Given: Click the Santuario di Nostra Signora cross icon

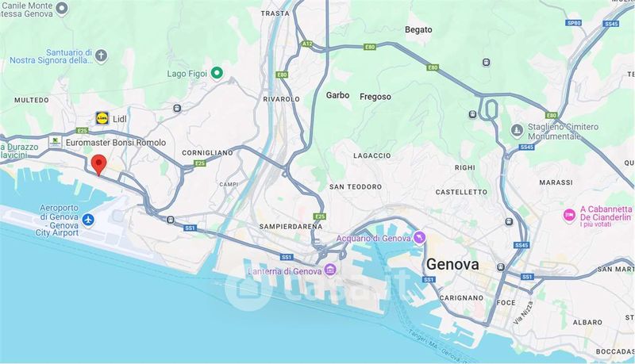Looking at the screenshot, I should 102,55.
